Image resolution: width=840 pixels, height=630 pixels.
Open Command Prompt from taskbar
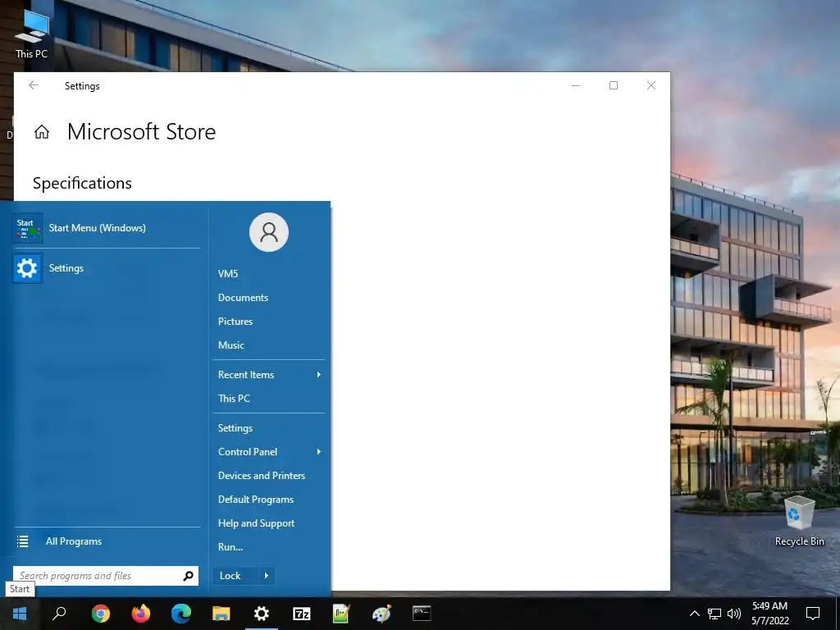[422, 614]
